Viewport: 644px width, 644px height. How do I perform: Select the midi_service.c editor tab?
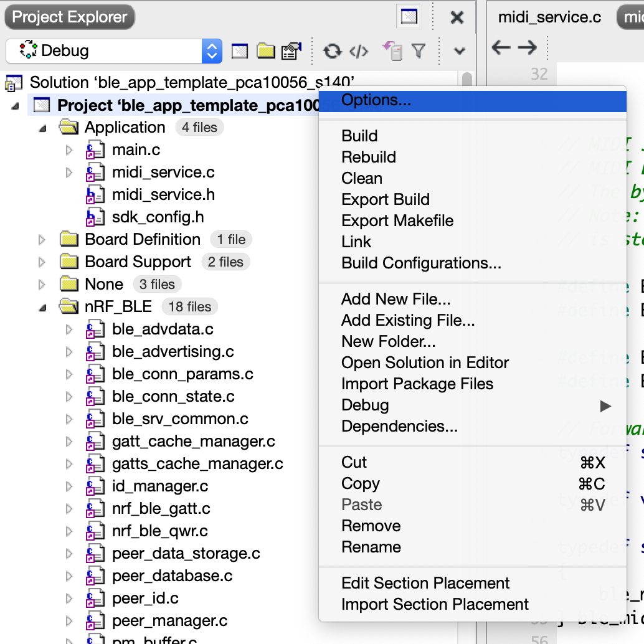click(549, 17)
